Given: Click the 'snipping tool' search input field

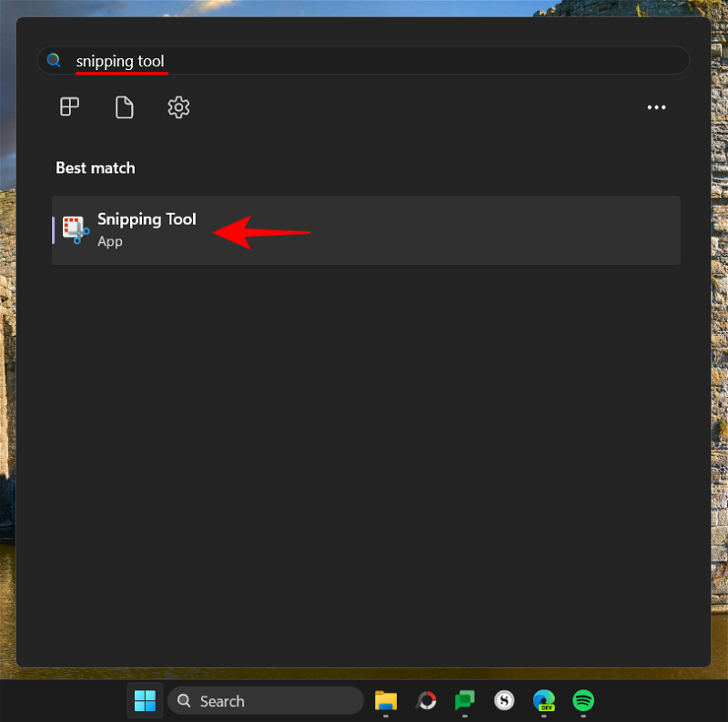Looking at the screenshot, I should point(363,60).
